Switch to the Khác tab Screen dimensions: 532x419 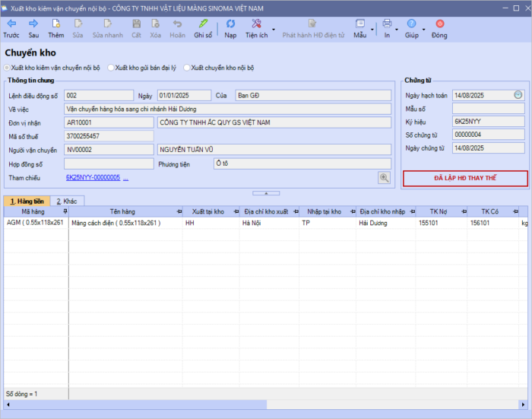pos(68,201)
